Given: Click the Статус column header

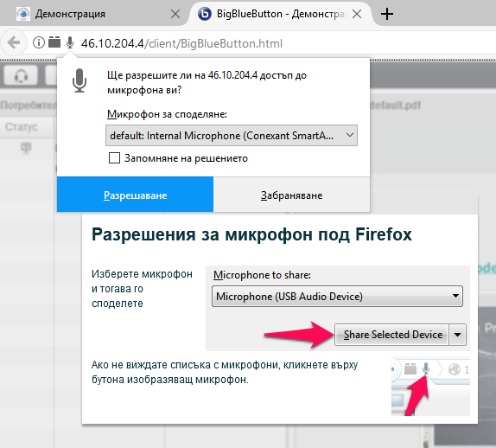Looking at the screenshot, I should 22,127.
